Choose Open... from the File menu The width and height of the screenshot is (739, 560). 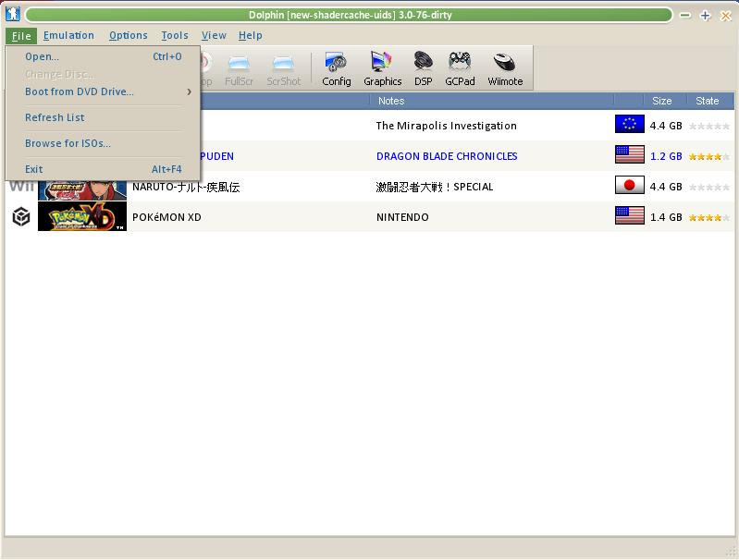[x=103, y=56]
